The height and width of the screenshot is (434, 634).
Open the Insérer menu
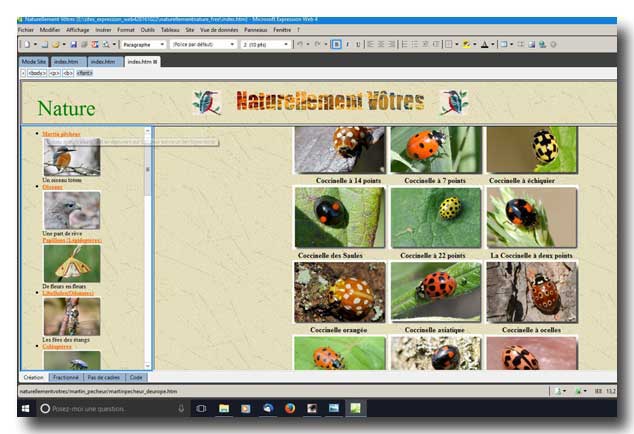point(104,30)
